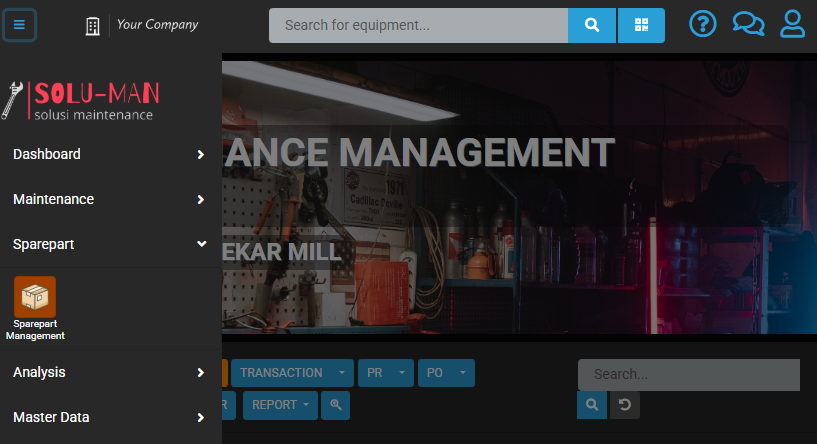Open the help question mark icon
Screen dimensions: 817x444
click(704, 24)
